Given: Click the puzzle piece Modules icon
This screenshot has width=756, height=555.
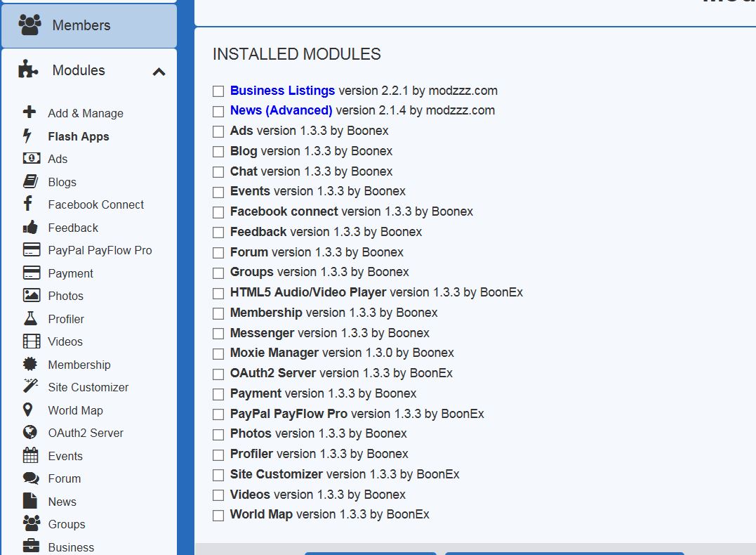Looking at the screenshot, I should point(28,69).
